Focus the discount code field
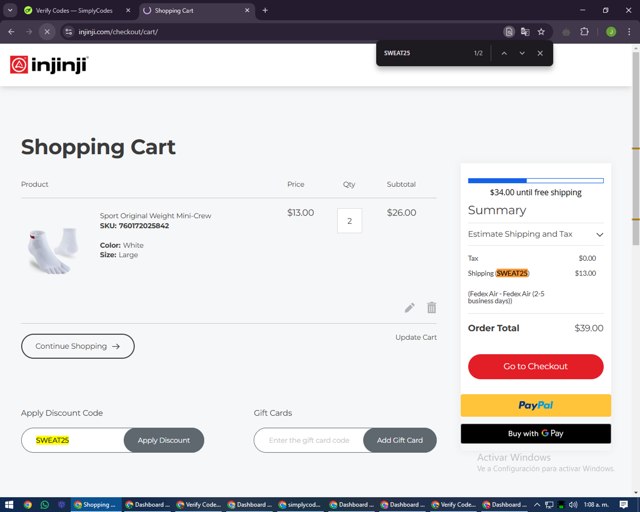 (x=73, y=440)
